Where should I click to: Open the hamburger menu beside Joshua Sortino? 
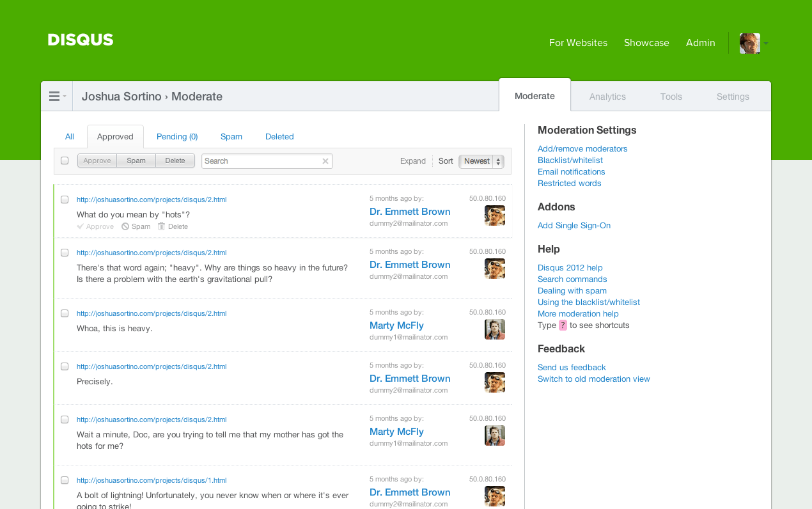(57, 97)
